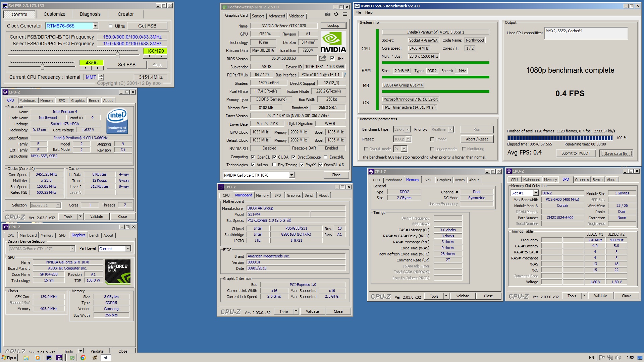Click the network tray icon
The width and height of the screenshot is (644, 362).
[x=610, y=358]
